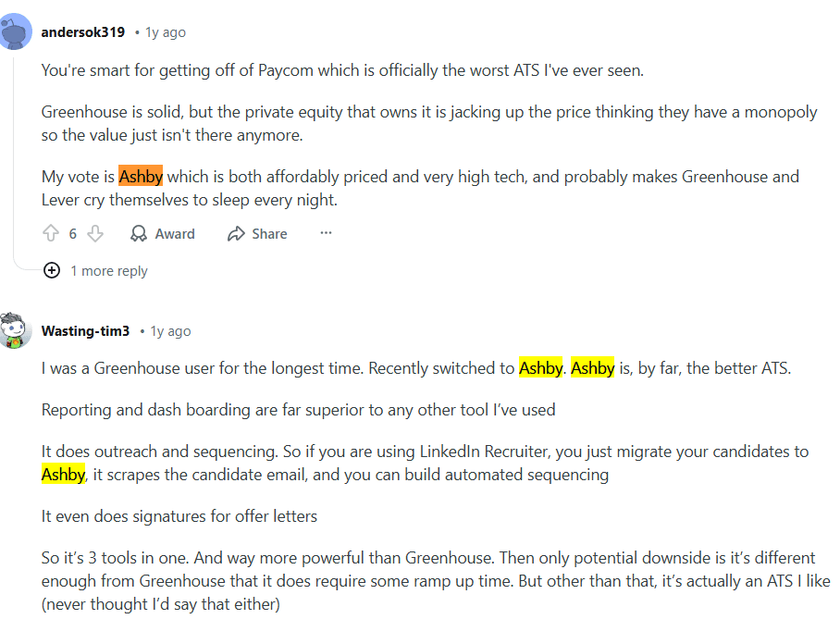This screenshot has width=840, height=619.
Task: Click the vote count number 6
Action: (73, 234)
